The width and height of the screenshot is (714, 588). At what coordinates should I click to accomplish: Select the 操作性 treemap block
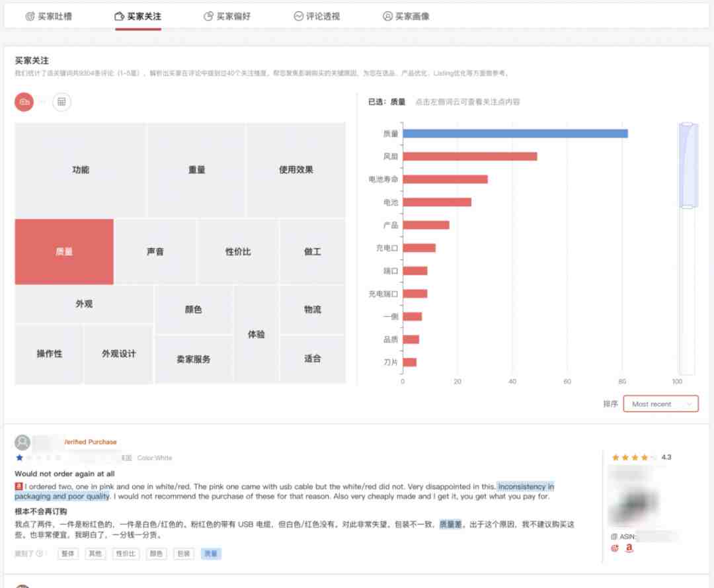(x=49, y=354)
